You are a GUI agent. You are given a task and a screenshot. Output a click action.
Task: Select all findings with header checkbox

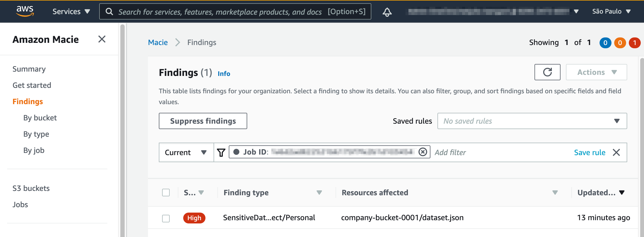click(x=166, y=193)
